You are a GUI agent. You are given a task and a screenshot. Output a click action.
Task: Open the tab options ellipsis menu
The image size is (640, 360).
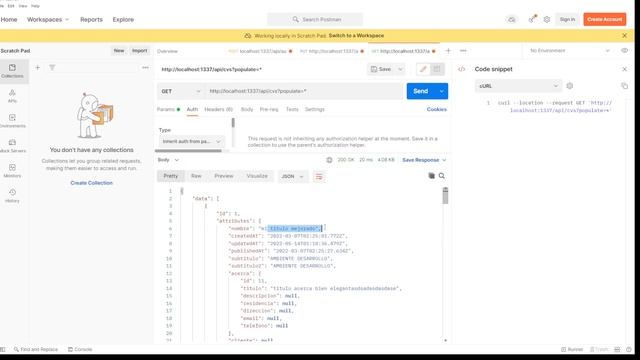click(463, 51)
